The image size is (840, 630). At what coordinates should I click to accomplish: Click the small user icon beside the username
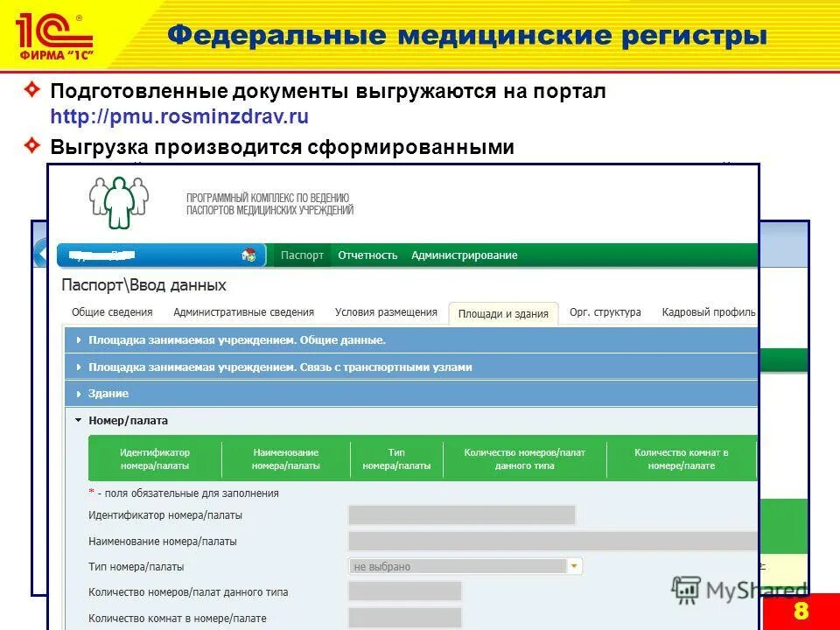pos(248,255)
